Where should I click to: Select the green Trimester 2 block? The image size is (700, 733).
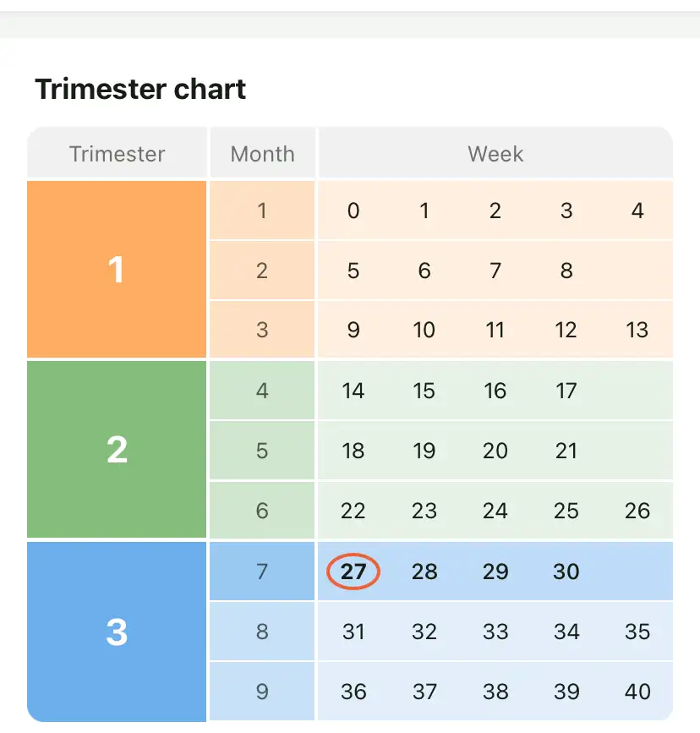[117, 450]
